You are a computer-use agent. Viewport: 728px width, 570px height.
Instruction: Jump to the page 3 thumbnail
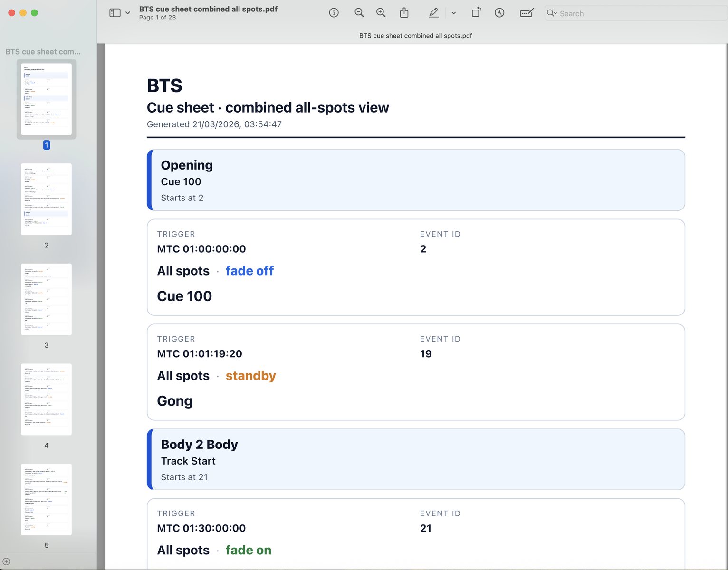point(47,299)
